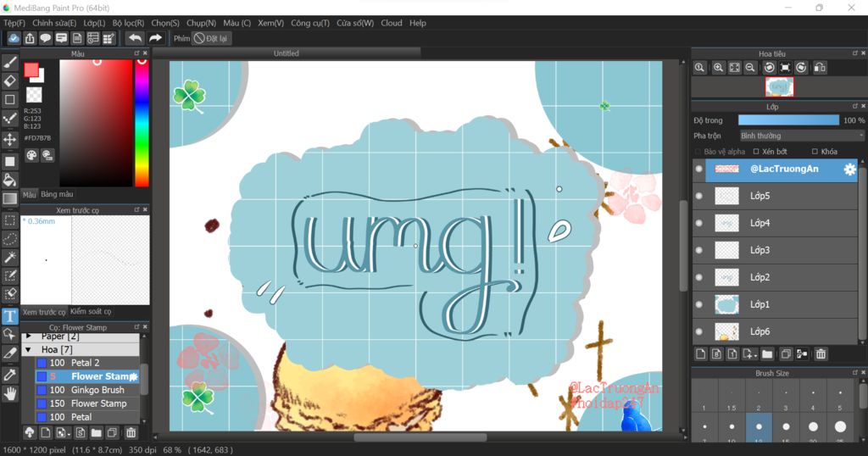868x456 pixels.
Task: Enable the Khóa lock checkbox
Action: [815, 152]
